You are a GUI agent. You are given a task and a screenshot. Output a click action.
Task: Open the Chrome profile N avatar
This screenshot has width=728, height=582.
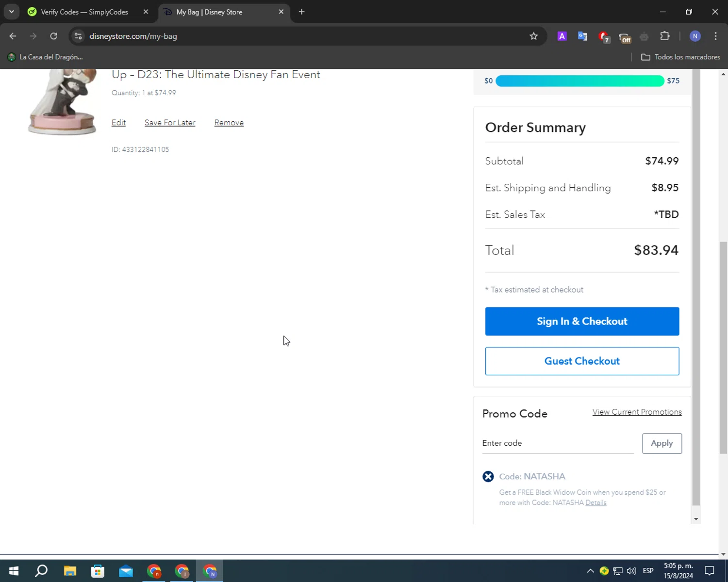point(695,36)
